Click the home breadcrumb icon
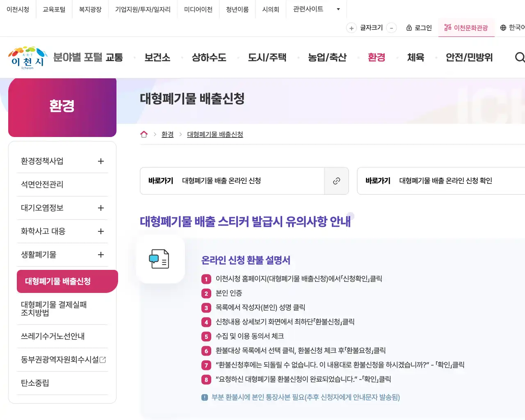 pyautogui.click(x=144, y=134)
